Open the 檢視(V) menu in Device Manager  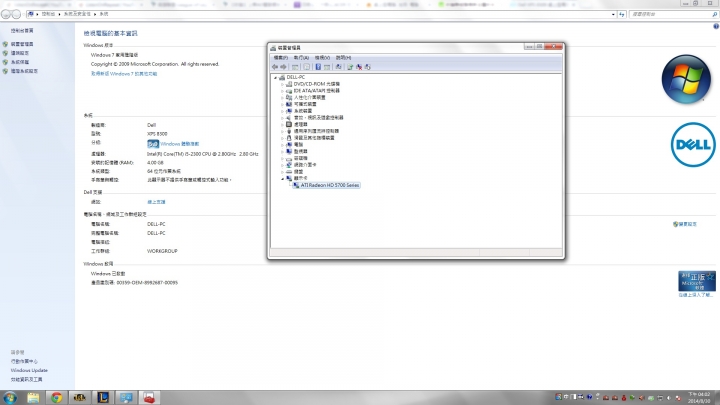[322, 58]
